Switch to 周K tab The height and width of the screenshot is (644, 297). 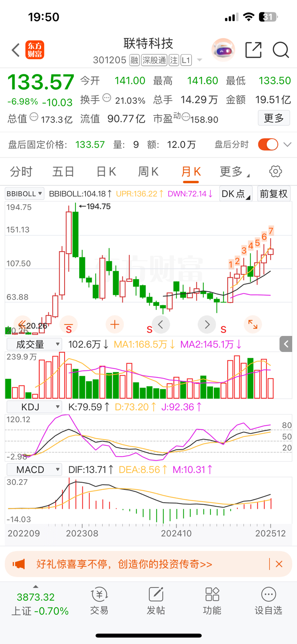(148, 171)
